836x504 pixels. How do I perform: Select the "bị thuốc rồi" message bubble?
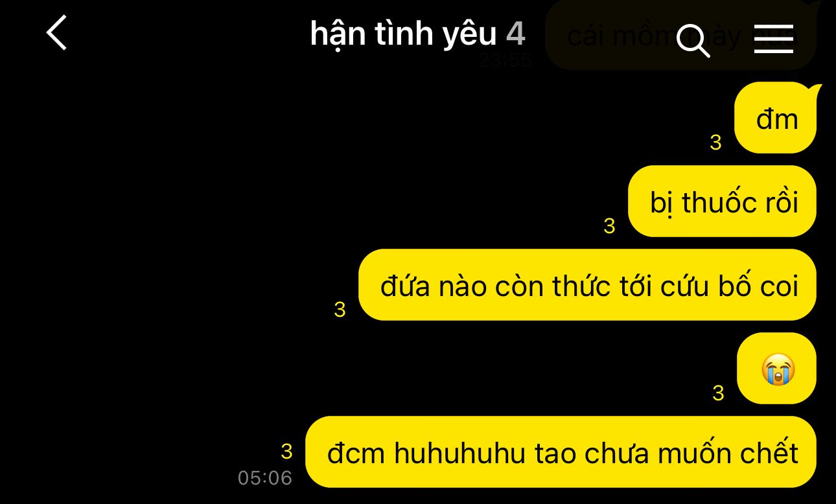[x=722, y=201]
